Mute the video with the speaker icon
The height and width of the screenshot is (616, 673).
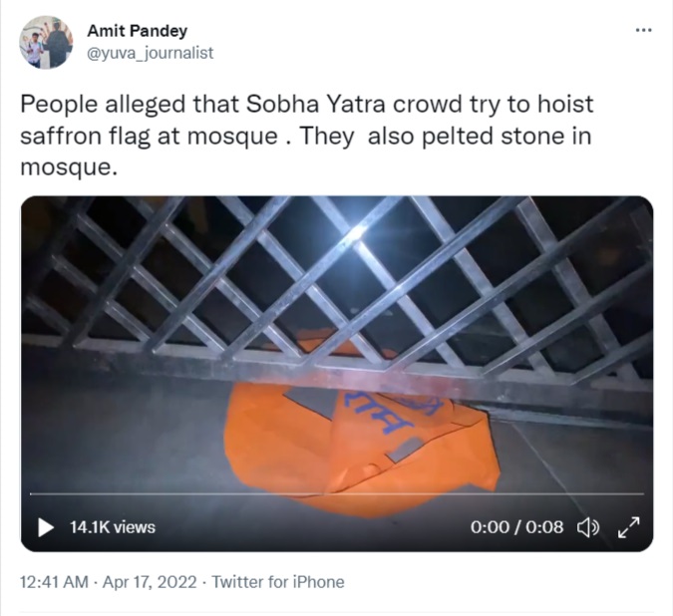tap(588, 527)
